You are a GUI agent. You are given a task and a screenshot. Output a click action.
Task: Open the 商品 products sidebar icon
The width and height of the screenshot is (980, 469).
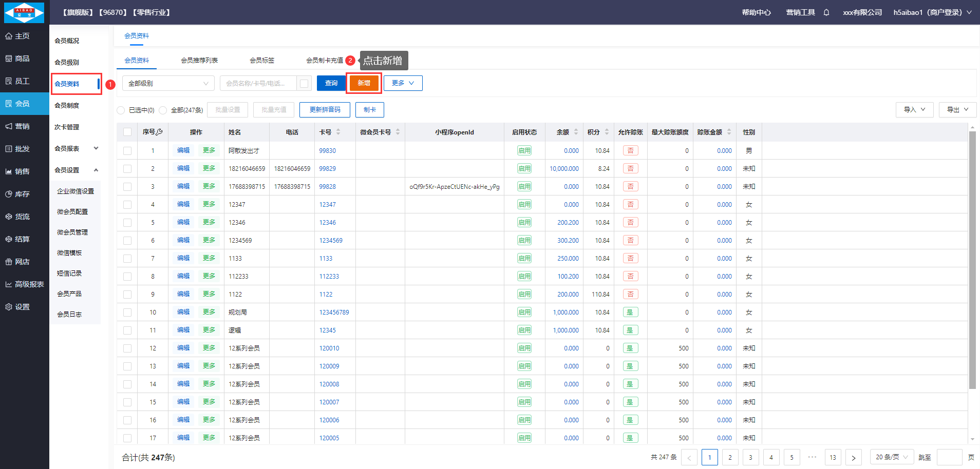9,58
